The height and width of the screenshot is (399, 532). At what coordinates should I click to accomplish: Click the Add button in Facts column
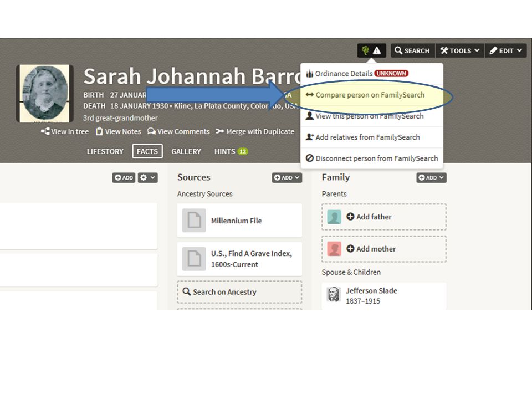point(124,177)
